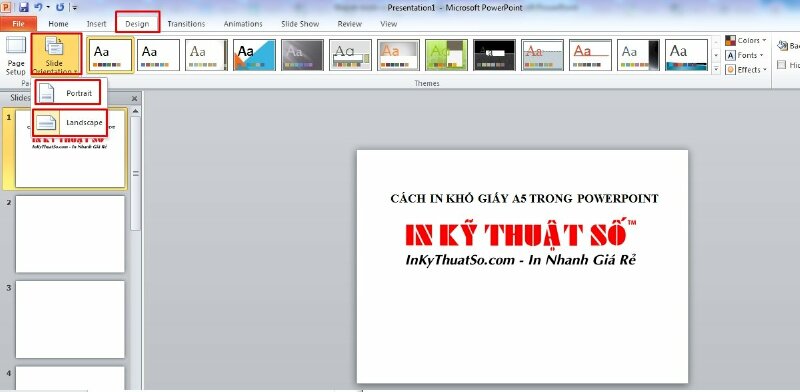Open the Slide Orientation dropdown button
This screenshot has width=800, height=392.
[x=56, y=54]
